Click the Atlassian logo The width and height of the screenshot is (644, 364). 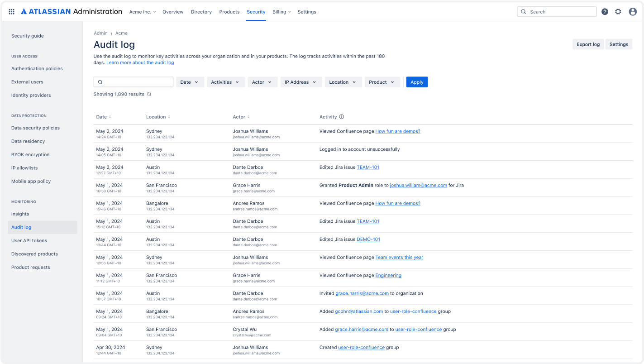25,11
